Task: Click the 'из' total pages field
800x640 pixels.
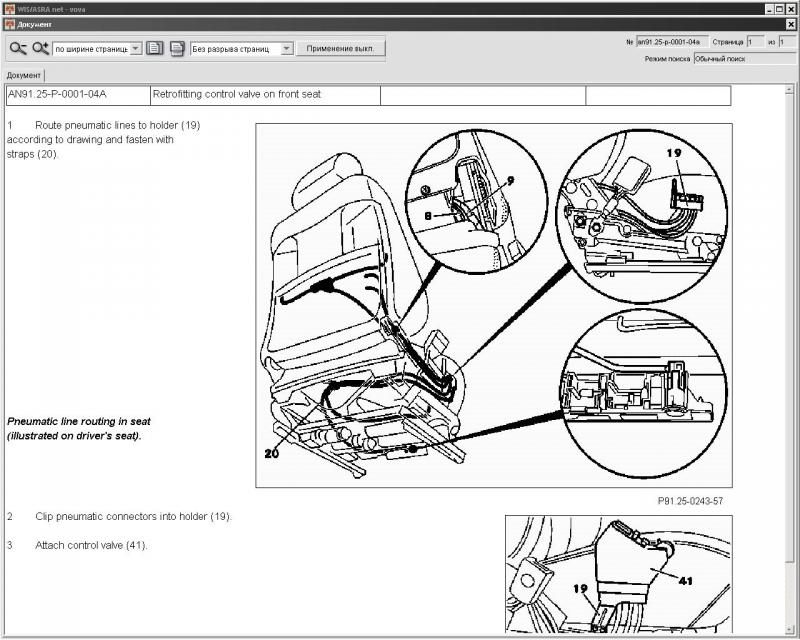Action: (x=787, y=42)
